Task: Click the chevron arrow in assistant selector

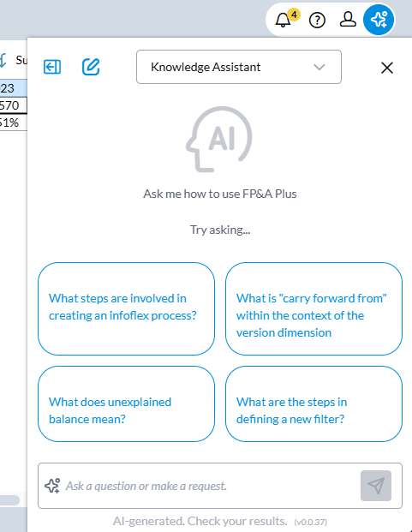Action: 319,67
